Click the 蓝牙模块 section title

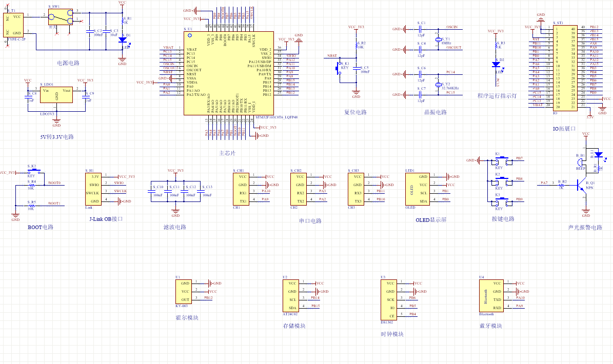click(x=491, y=326)
